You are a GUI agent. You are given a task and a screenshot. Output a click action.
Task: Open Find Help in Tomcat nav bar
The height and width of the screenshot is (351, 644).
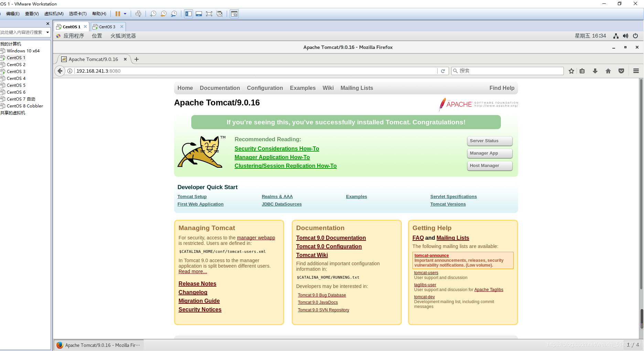pyautogui.click(x=502, y=88)
